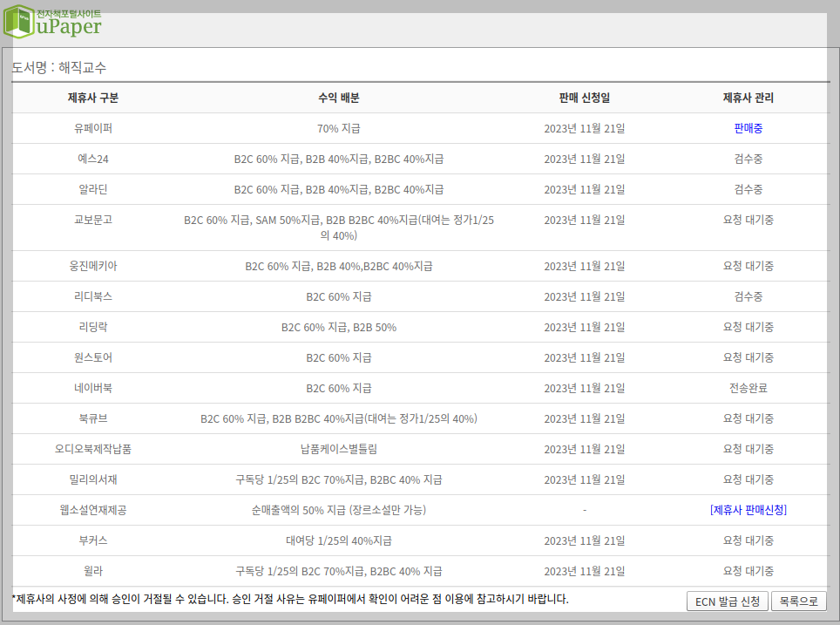This screenshot has width=840, height=625.
Task: Click the 리딩락 partner name
Action: click(x=92, y=327)
